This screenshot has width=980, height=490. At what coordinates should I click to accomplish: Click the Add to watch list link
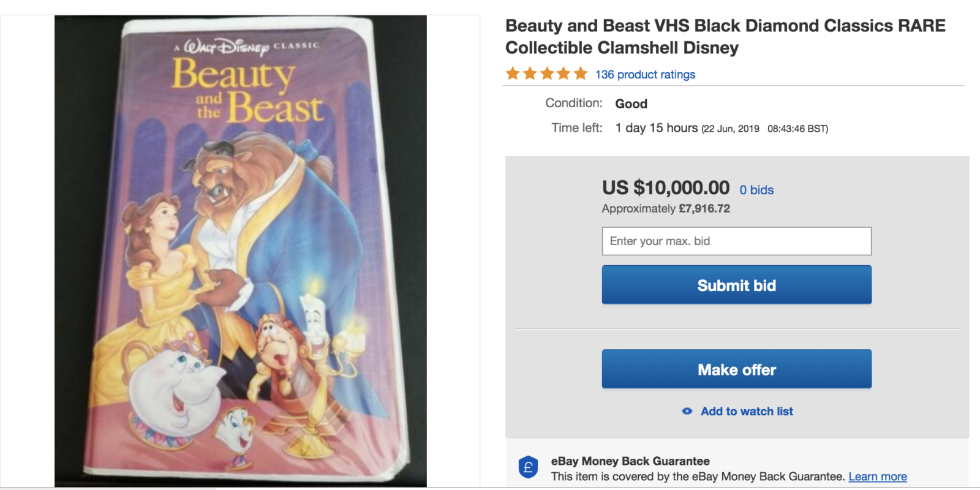point(747,412)
